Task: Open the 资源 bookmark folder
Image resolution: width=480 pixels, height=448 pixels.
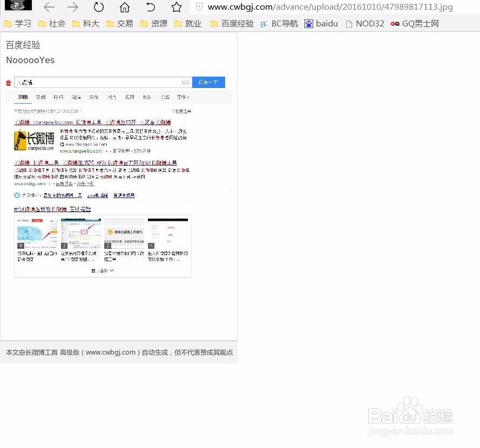Action: [154, 24]
